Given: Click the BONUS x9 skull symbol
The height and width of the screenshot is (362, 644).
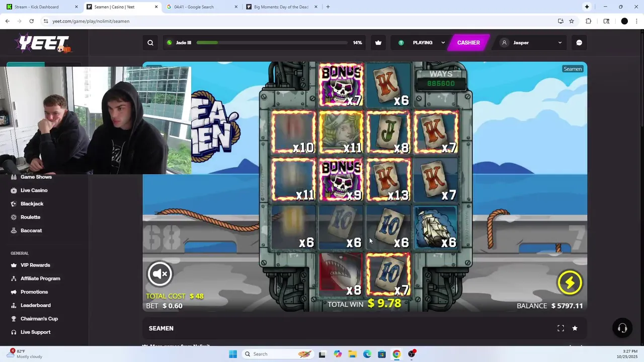Looking at the screenshot, I should click(x=342, y=179).
